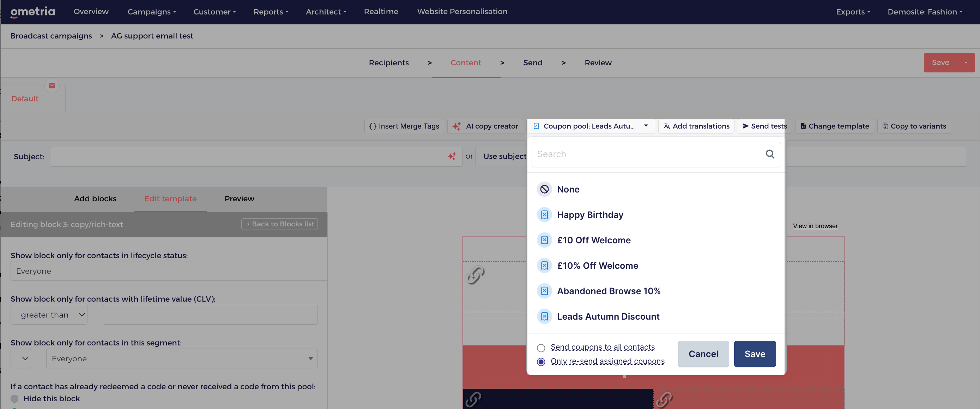The width and height of the screenshot is (980, 409).
Task: Select Send coupons to all contacts
Action: [541, 348]
